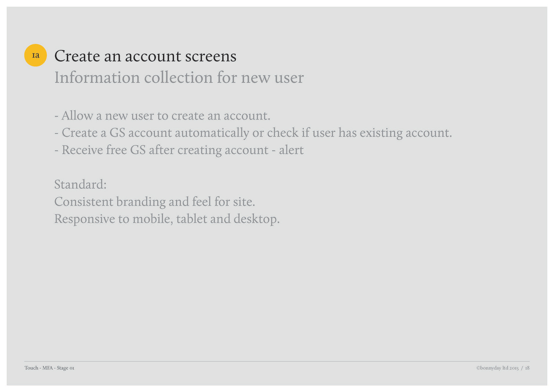
Task: Select the 'Responsive to mobile, tablet' line
Action: click(167, 219)
